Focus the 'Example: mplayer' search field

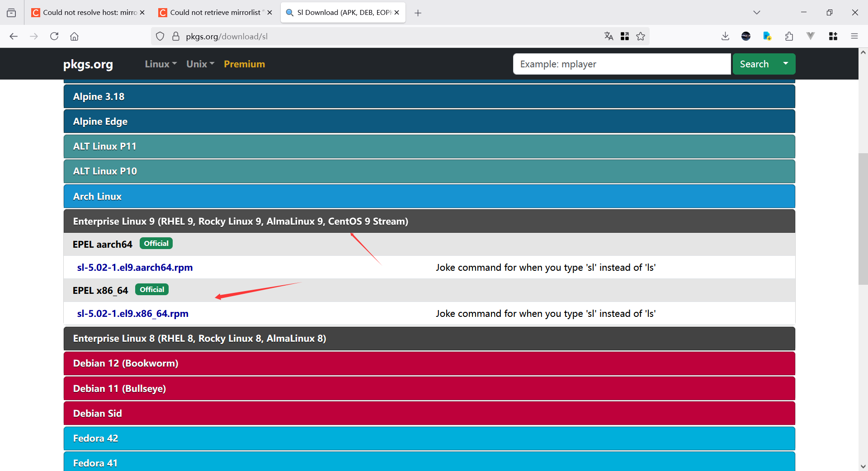click(x=622, y=64)
